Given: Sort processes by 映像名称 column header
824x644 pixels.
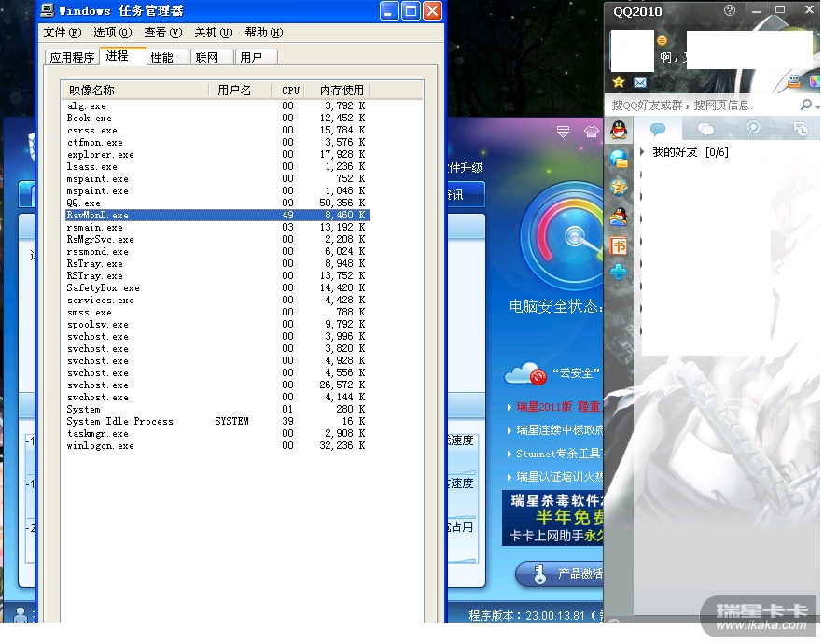Looking at the screenshot, I should [134, 91].
